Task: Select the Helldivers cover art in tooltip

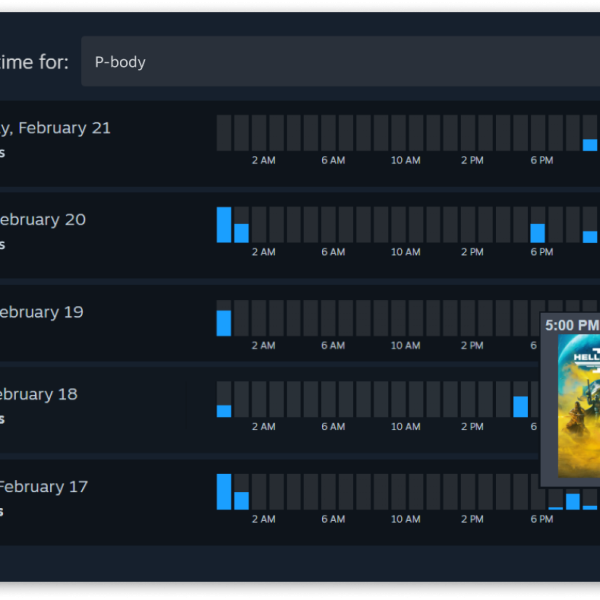Action: (x=579, y=406)
